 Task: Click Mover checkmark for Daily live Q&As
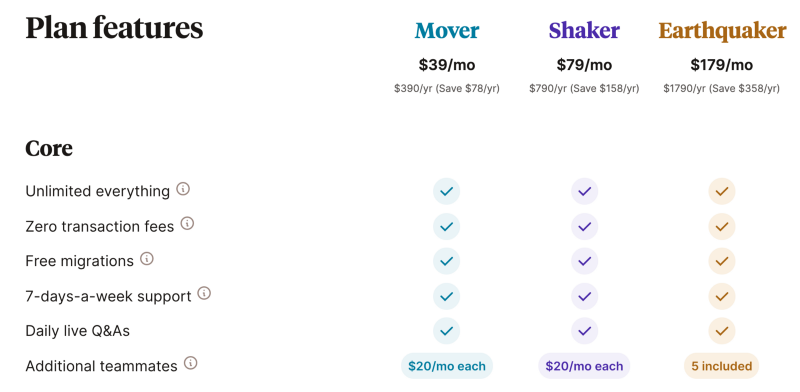(446, 331)
